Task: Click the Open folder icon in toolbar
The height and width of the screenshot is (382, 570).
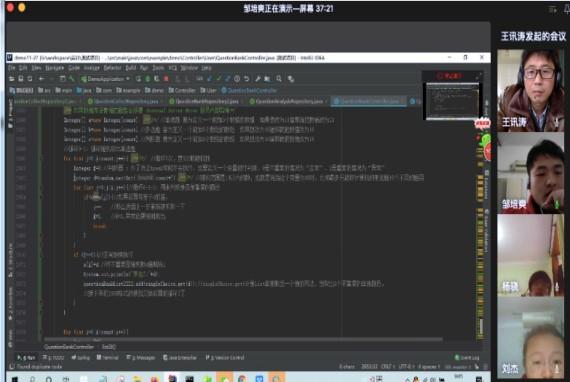Action: click(12, 79)
